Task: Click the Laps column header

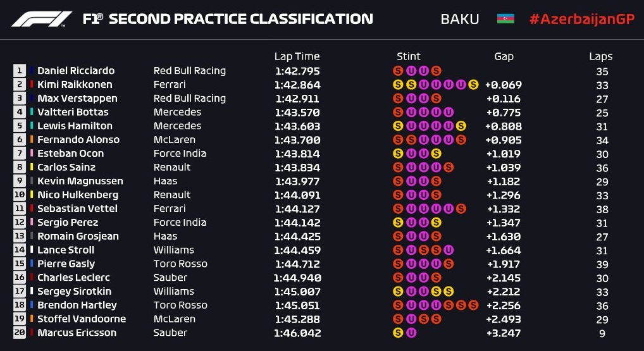Action: [600, 56]
